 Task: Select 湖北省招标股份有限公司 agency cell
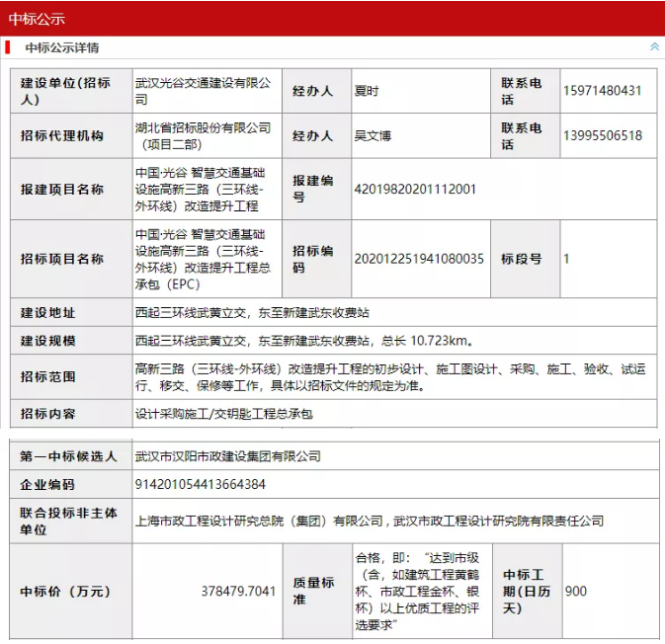(x=208, y=135)
